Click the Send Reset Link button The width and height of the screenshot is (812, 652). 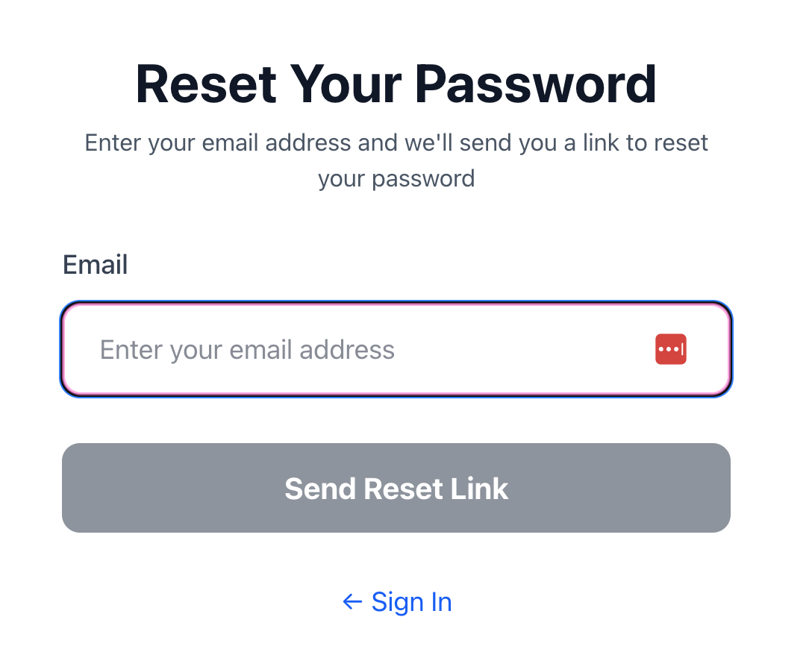(396, 488)
